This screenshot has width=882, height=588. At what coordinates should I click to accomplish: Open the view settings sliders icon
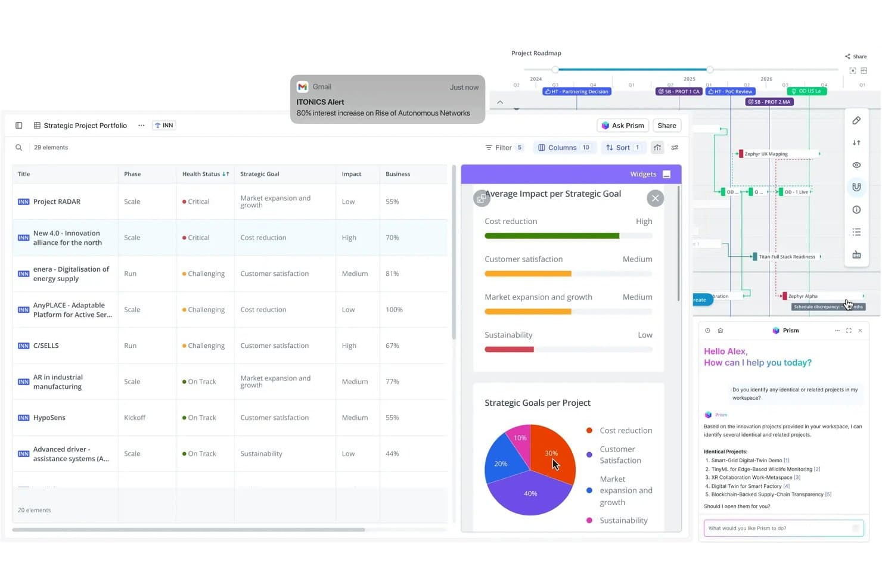pos(675,148)
